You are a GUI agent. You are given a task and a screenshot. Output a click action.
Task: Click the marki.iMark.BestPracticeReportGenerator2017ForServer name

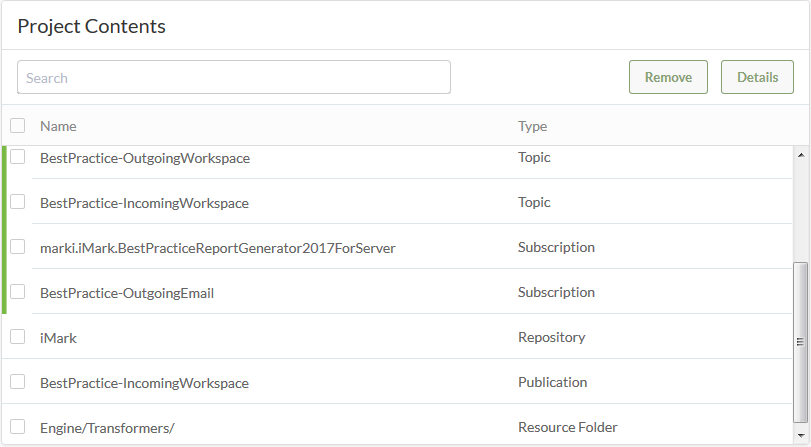pos(218,248)
